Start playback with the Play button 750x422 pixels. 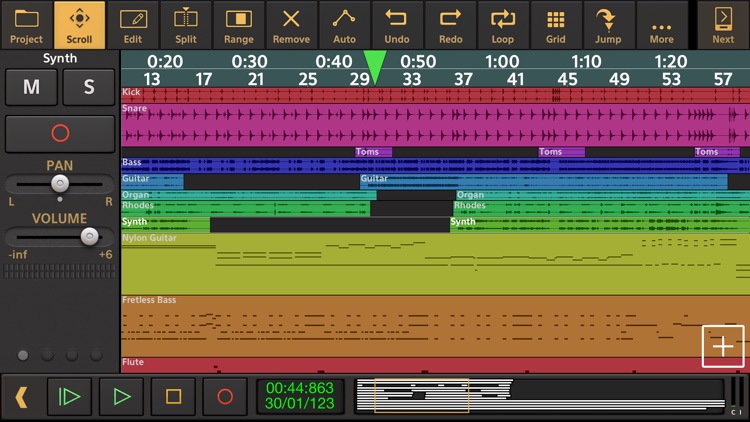(x=121, y=397)
